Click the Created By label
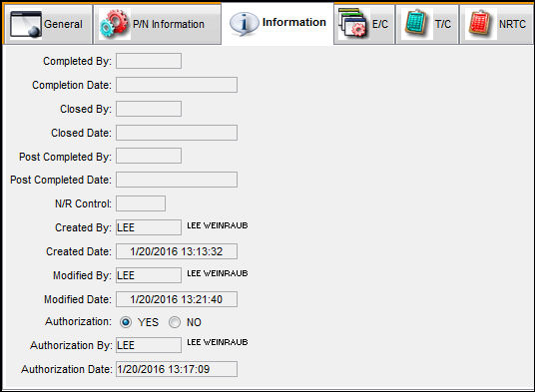This screenshot has height=392, width=535. pyautogui.click(x=83, y=227)
